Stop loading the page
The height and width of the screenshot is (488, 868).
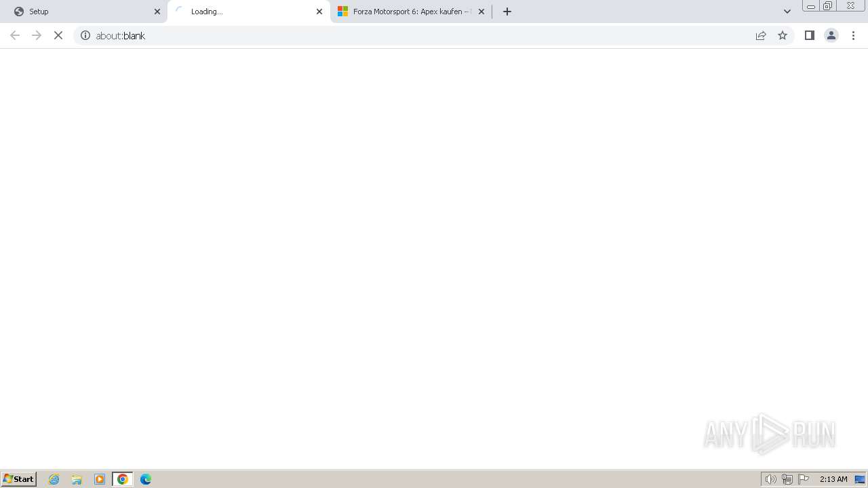pyautogui.click(x=58, y=35)
